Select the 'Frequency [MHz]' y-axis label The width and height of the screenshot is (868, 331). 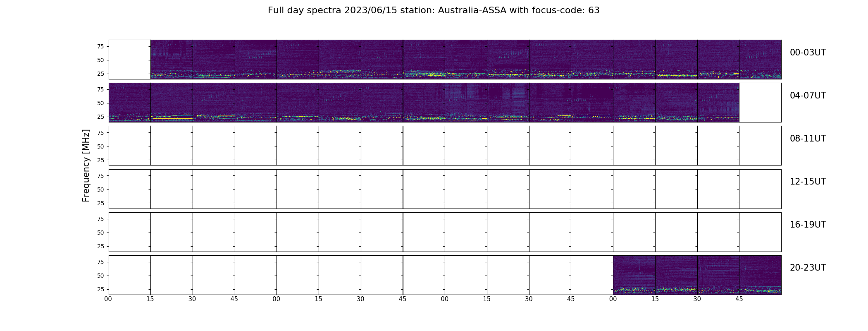click(86, 165)
